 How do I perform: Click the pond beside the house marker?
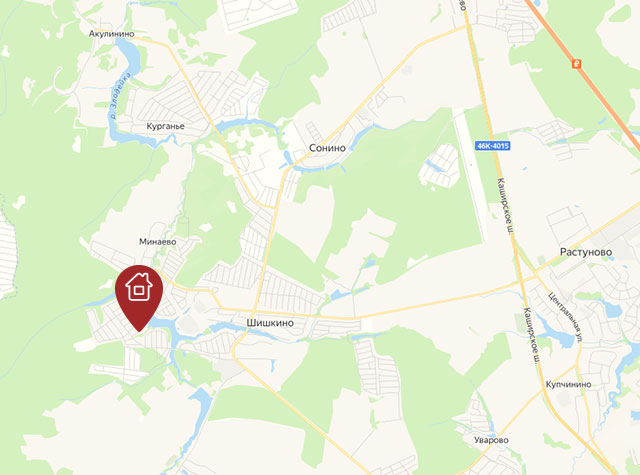[x=164, y=325]
